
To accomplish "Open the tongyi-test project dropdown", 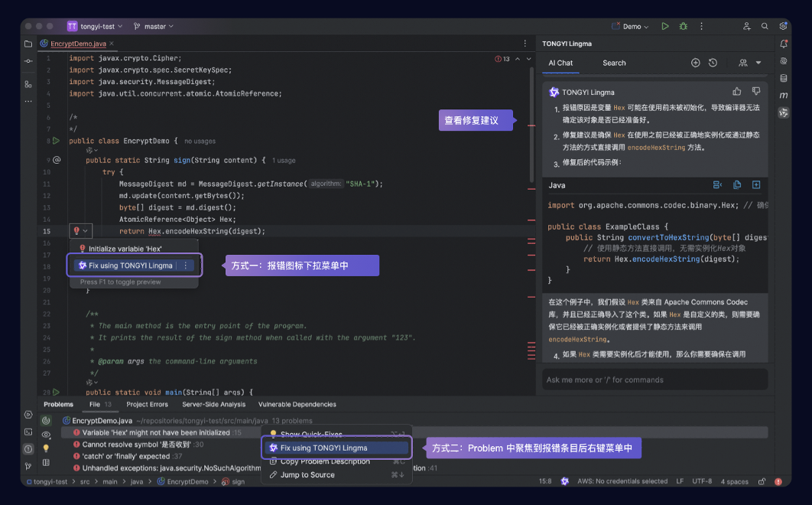I will (x=96, y=26).
